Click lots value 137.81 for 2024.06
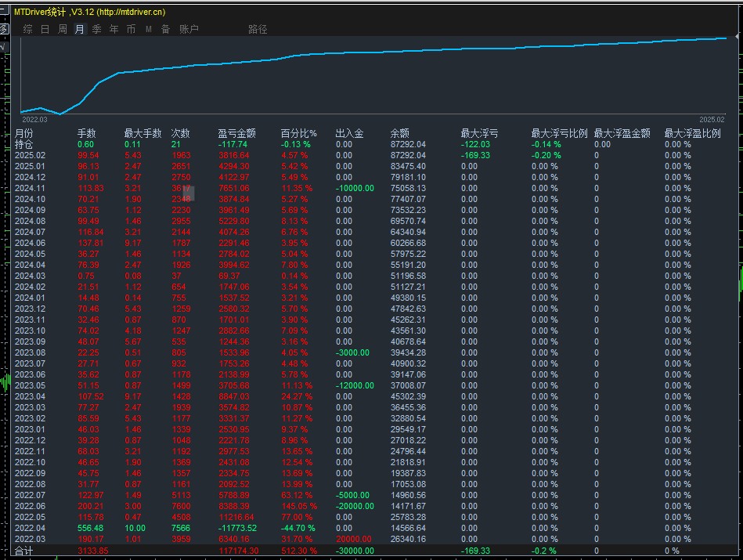 click(x=91, y=243)
